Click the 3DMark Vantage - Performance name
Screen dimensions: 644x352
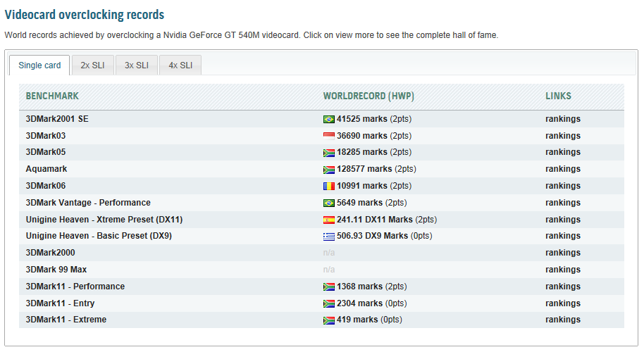pos(88,202)
